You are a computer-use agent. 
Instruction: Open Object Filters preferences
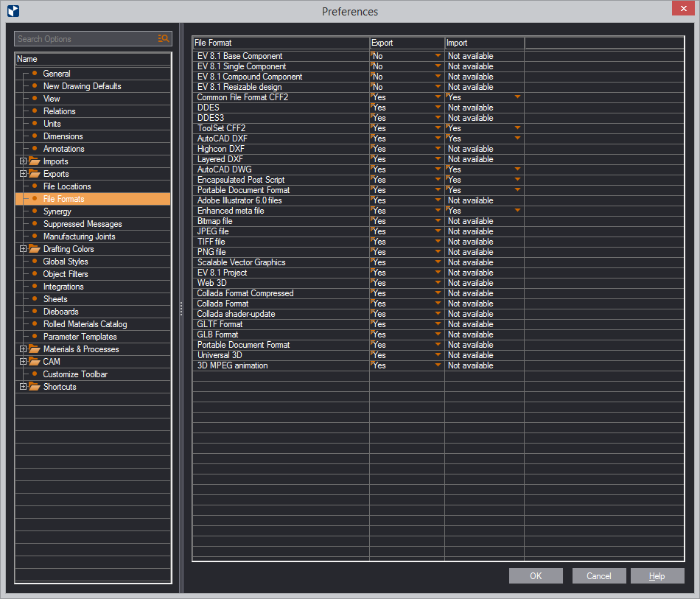66,273
